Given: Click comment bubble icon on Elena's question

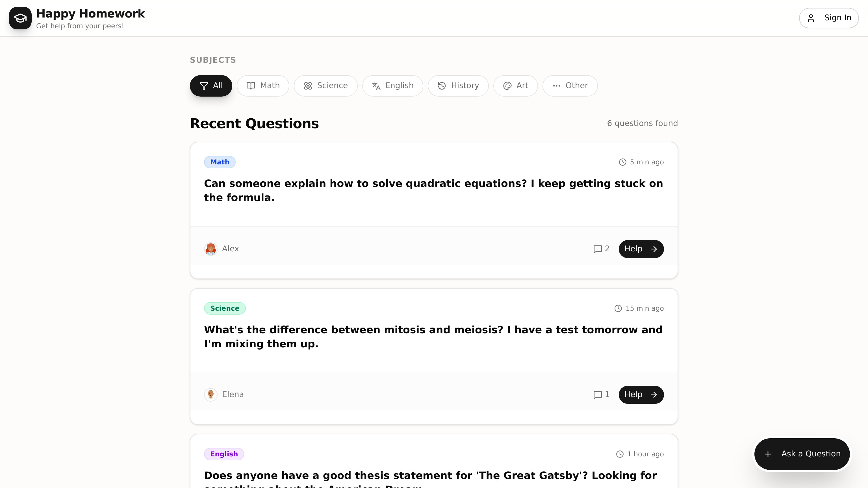Looking at the screenshot, I should point(597,395).
